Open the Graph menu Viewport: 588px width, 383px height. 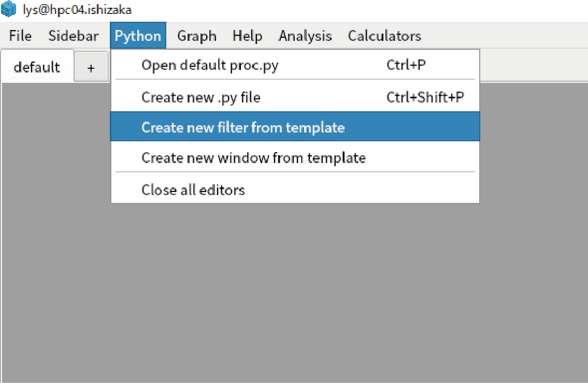pos(197,36)
